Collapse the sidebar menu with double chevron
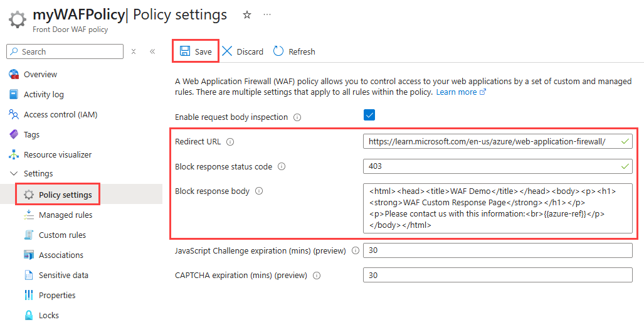 pos(152,51)
